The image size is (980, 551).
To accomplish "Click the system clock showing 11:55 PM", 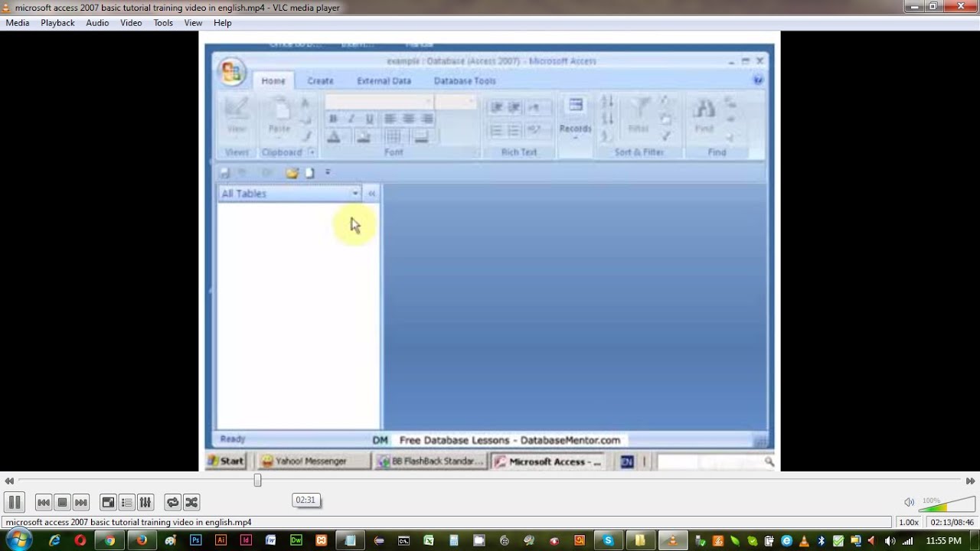I will [x=943, y=540].
